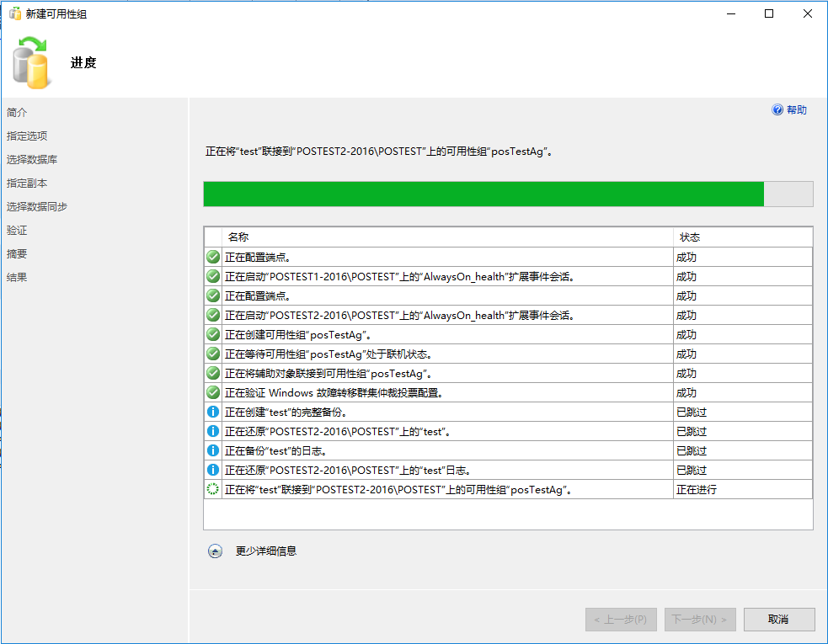Click success icon for 正在创建可用性组 row

tap(213, 335)
